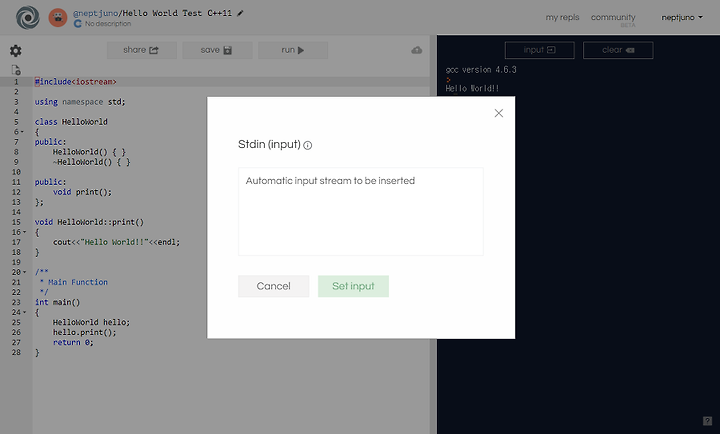Click the C++ language icon by the description
This screenshot has width=720, height=434.
point(78,23)
